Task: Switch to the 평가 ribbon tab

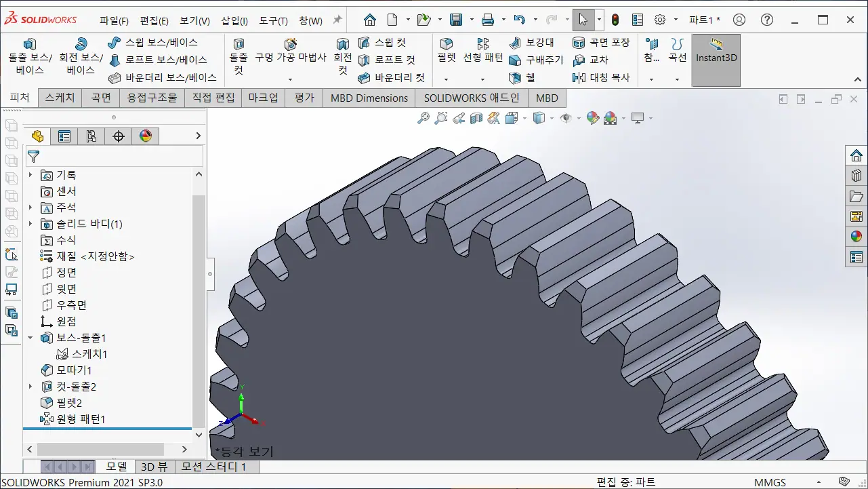Action: pyautogui.click(x=305, y=98)
